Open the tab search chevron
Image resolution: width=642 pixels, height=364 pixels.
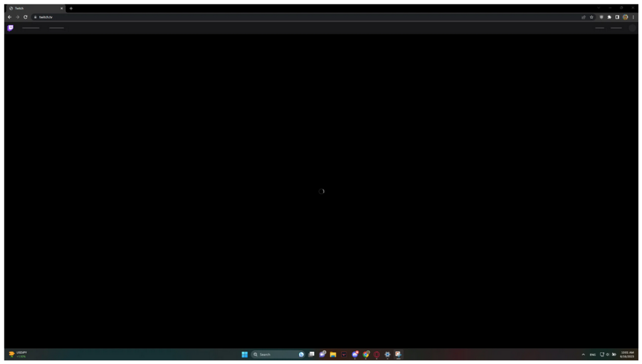[x=599, y=8]
